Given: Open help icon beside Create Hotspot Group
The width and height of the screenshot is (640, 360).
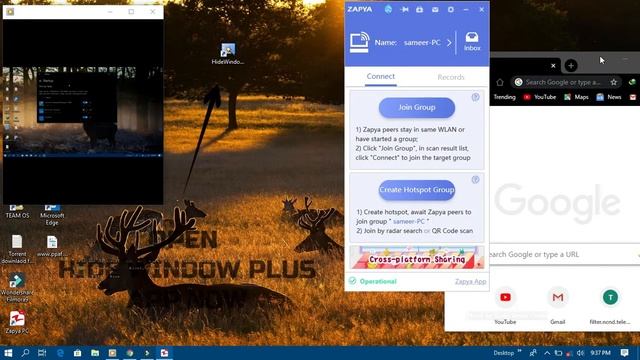Looking at the screenshot, I should coord(476,180).
